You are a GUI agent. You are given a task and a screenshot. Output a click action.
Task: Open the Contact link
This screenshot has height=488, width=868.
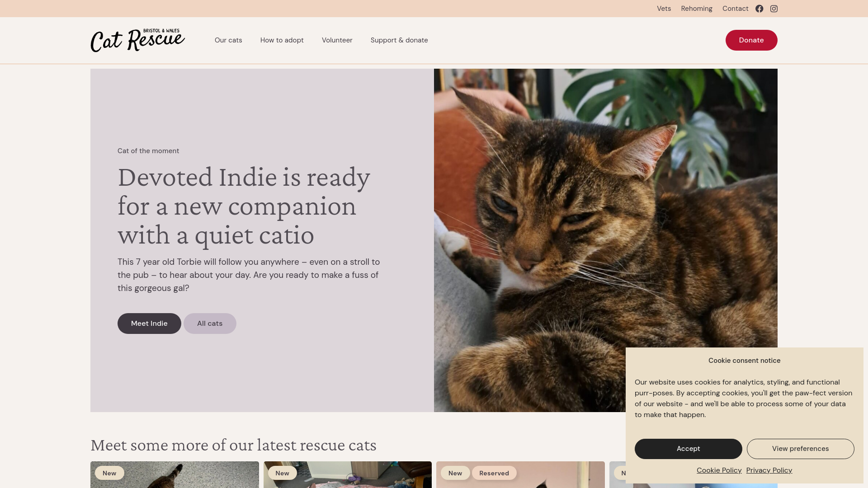coord(735,9)
